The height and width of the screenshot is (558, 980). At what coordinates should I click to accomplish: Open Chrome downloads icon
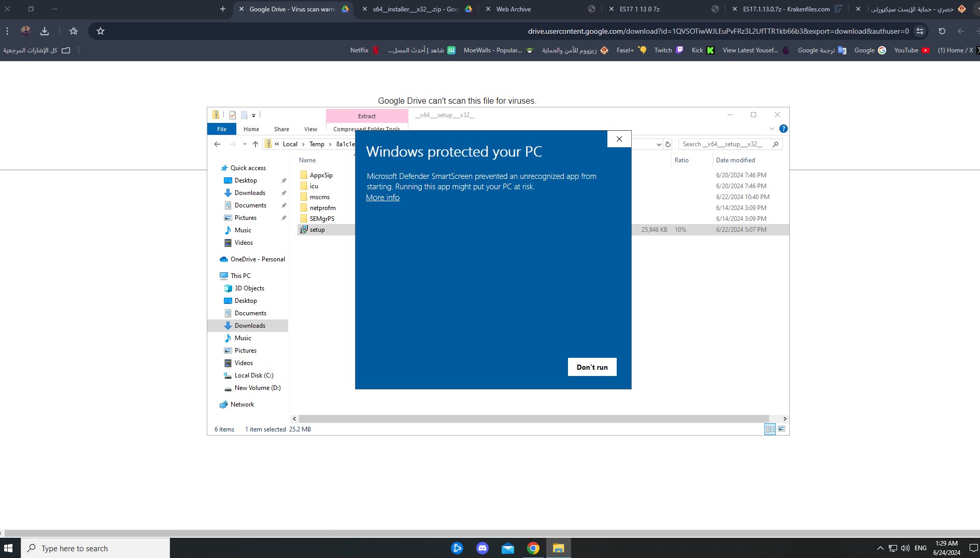click(x=45, y=31)
